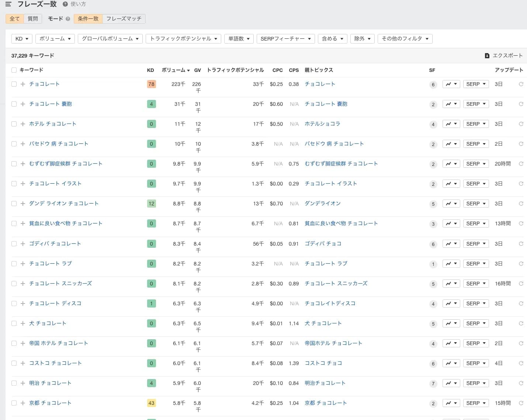Click the エクスポート download icon

[x=487, y=56]
